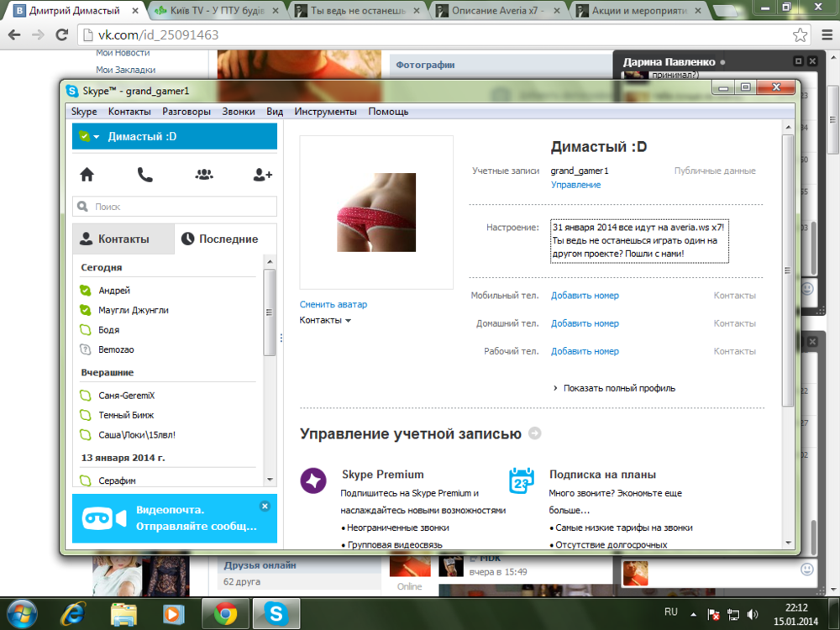Image resolution: width=840 pixels, height=630 pixels.
Task: Close the Videomail promo banner
Action: [x=265, y=507]
